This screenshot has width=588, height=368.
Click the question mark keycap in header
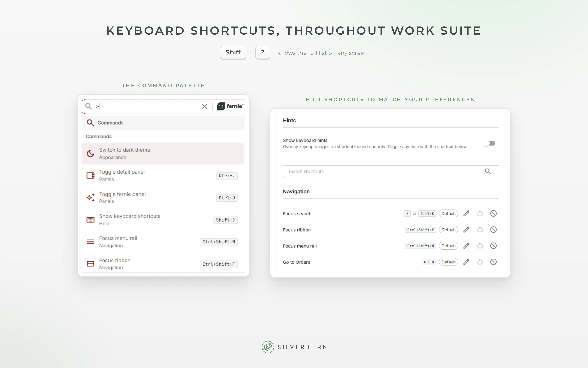tap(263, 52)
